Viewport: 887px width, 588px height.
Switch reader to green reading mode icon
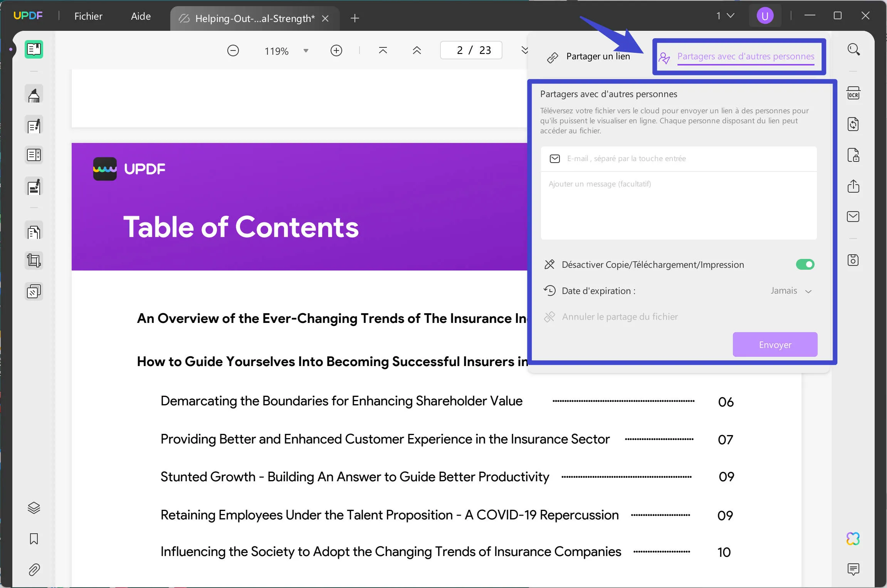34,49
